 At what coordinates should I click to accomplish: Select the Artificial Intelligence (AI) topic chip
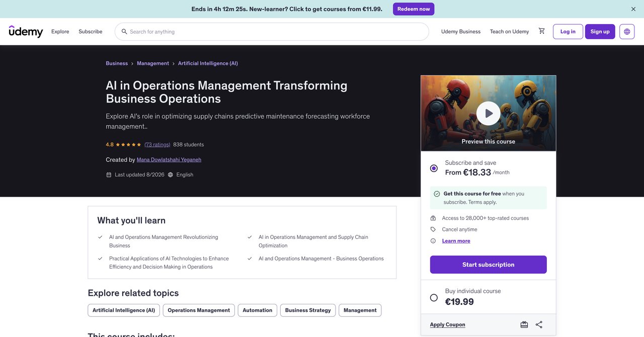pyautogui.click(x=124, y=310)
